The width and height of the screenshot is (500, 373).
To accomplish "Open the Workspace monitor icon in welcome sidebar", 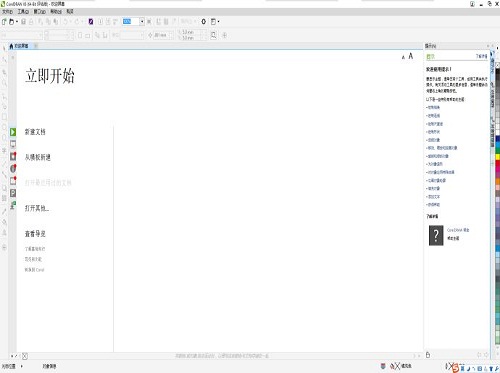I will (x=13, y=144).
